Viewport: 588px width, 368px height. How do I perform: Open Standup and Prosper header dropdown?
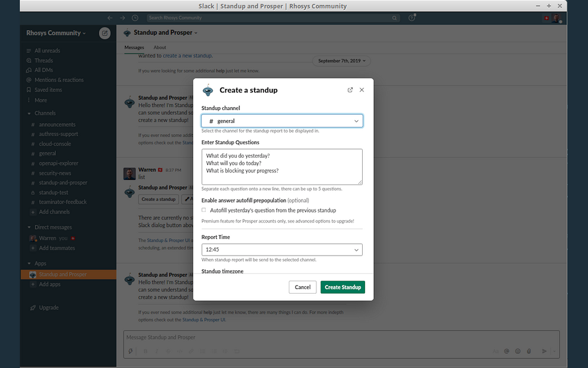pos(165,32)
